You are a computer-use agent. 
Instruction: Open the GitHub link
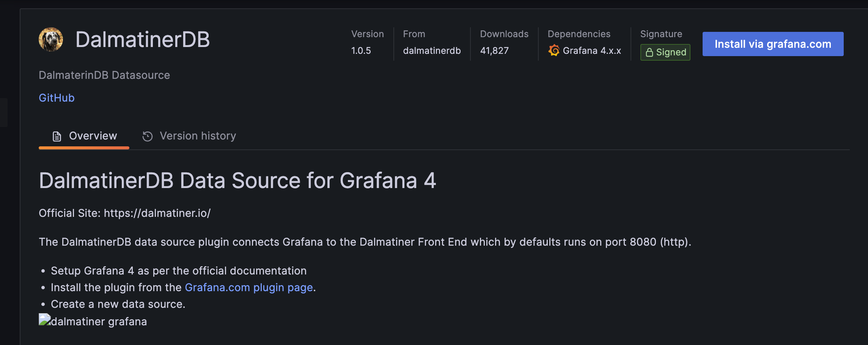[56, 97]
